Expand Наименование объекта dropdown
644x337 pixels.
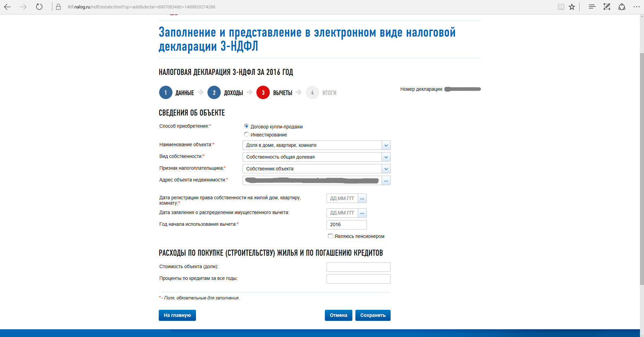coord(386,145)
